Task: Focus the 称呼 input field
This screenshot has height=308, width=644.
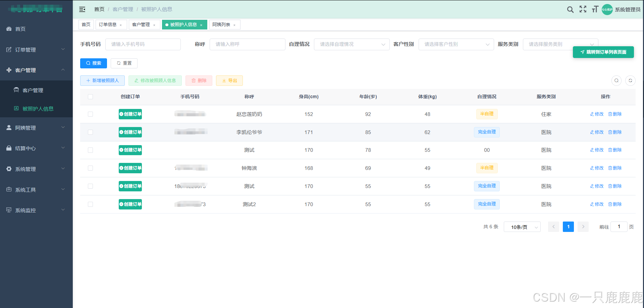Action: click(x=248, y=44)
